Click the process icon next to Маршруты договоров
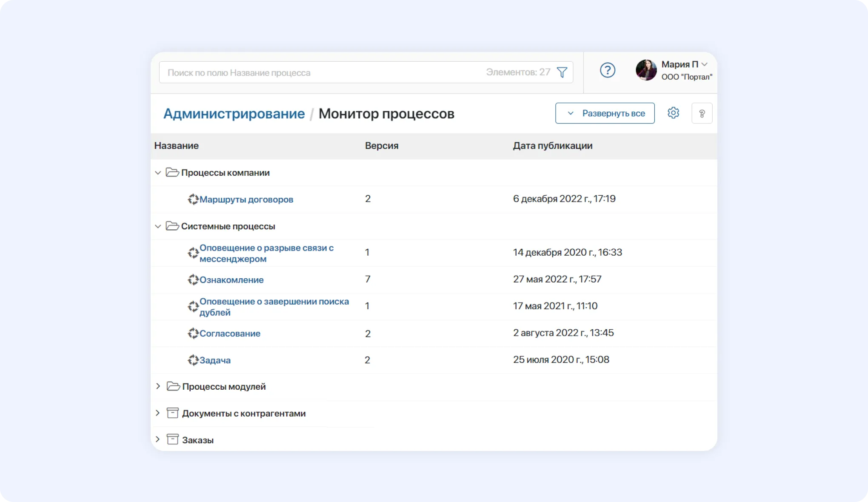The width and height of the screenshot is (868, 502). pyautogui.click(x=194, y=199)
